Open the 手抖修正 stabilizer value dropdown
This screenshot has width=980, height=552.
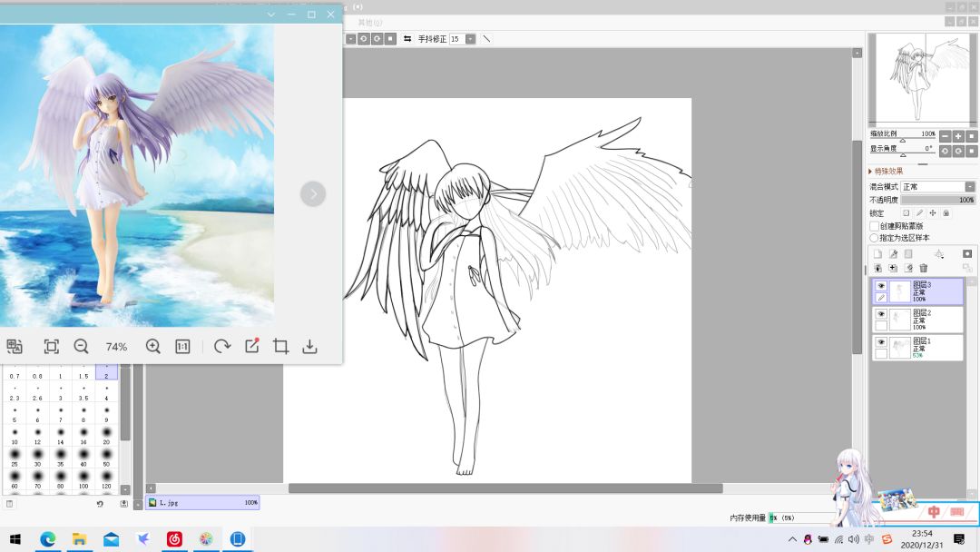click(471, 39)
